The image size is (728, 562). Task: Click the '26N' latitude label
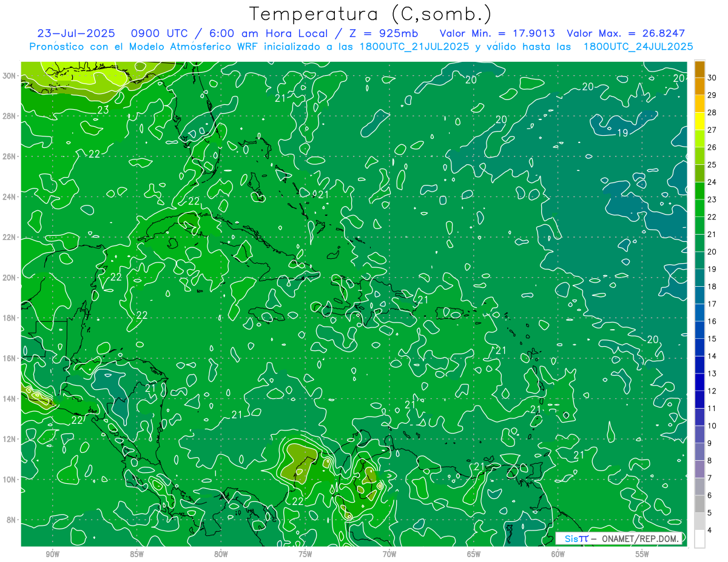pyautogui.click(x=9, y=156)
